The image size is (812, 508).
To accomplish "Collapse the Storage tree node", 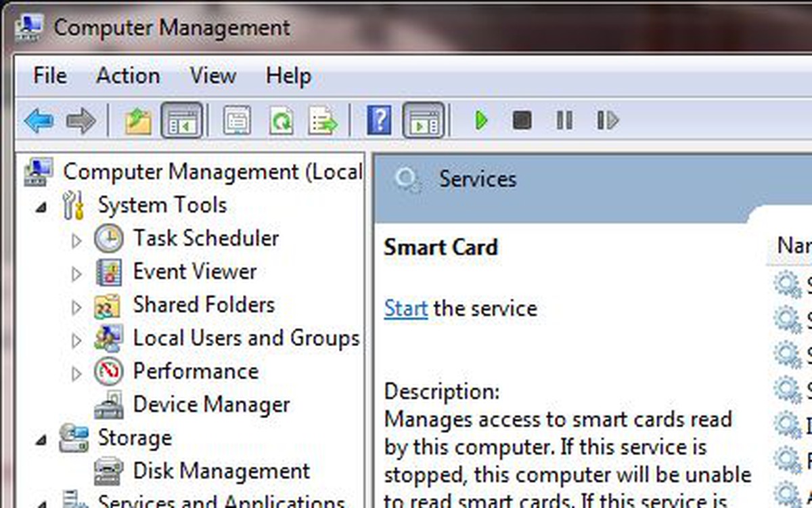I will pos(42,440).
